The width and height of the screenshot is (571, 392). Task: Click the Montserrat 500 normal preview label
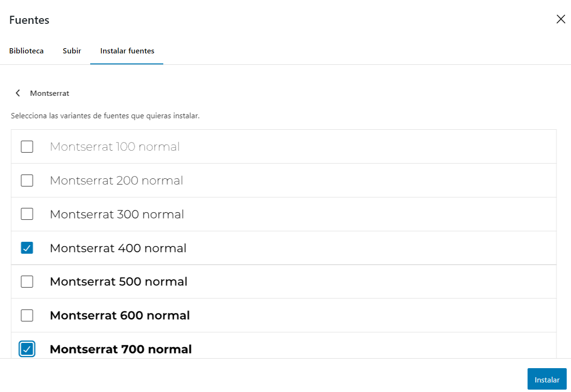(x=118, y=281)
